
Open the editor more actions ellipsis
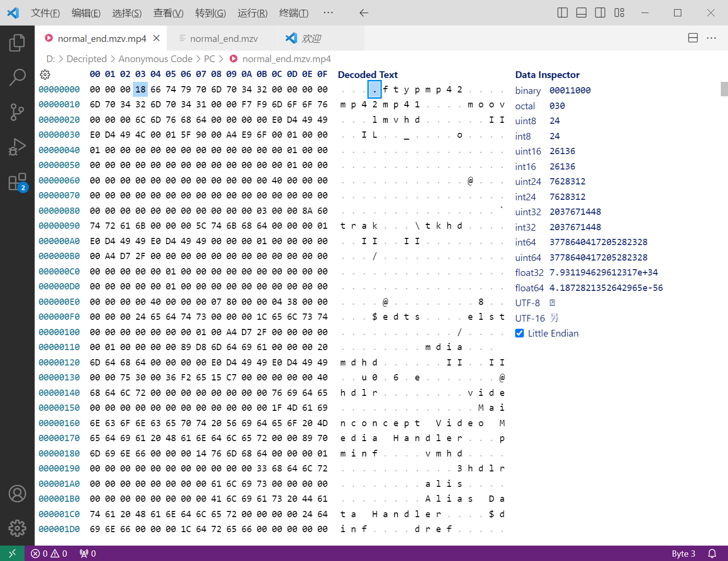pyautogui.click(x=711, y=38)
